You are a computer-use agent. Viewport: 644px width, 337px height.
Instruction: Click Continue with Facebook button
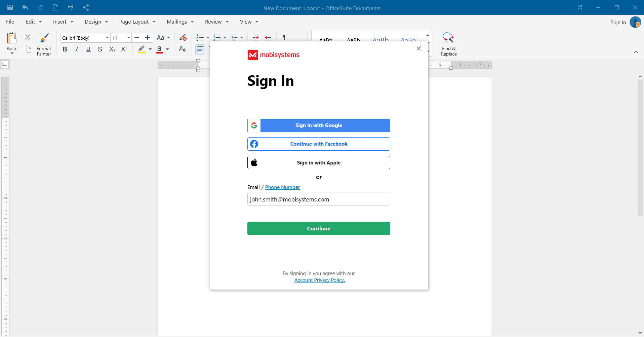click(319, 144)
